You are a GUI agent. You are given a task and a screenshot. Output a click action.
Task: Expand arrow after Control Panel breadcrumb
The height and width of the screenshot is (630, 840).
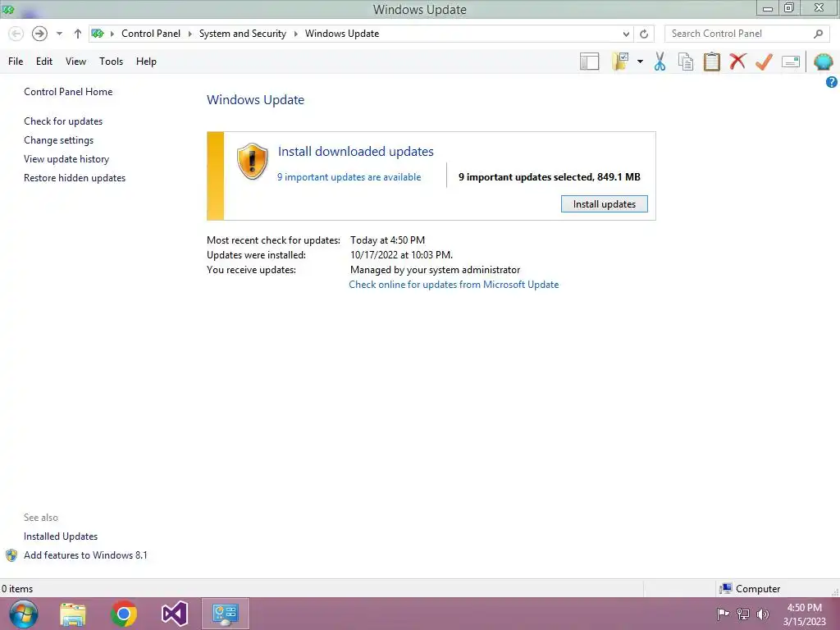click(x=189, y=34)
